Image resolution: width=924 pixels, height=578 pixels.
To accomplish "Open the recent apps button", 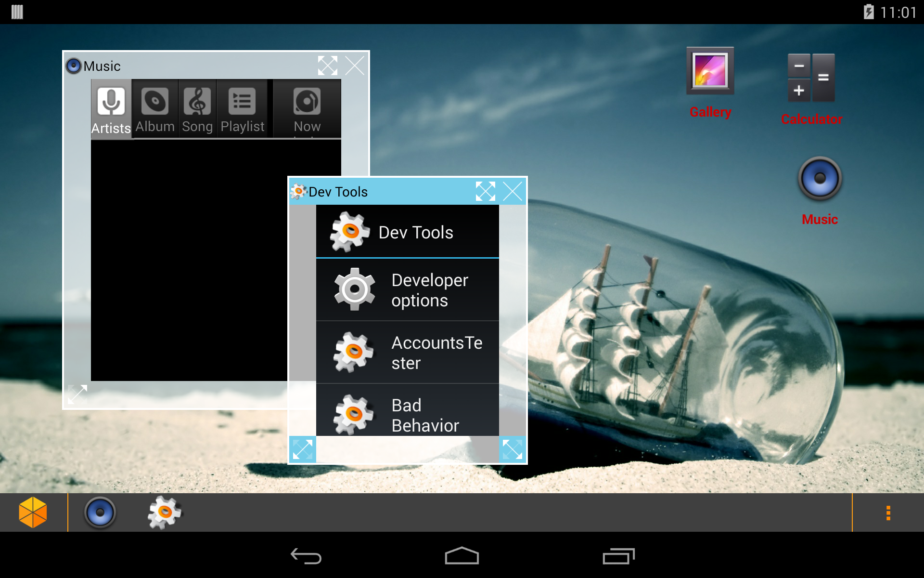I will 618,556.
